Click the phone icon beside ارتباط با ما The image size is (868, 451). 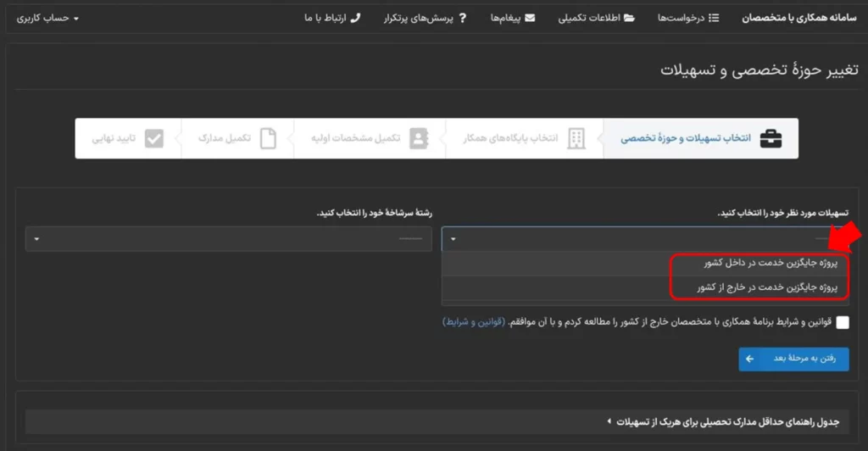pyautogui.click(x=355, y=18)
